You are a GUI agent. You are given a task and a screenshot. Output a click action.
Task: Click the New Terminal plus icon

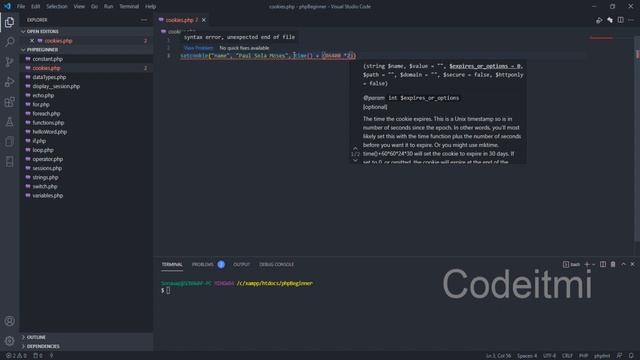click(587, 264)
